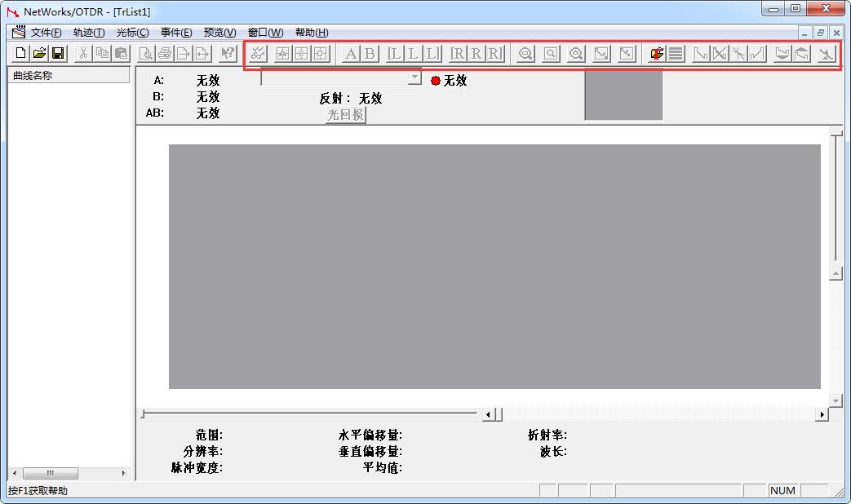
Task: Open the dropdown above the trace graph
Action: click(x=341, y=77)
